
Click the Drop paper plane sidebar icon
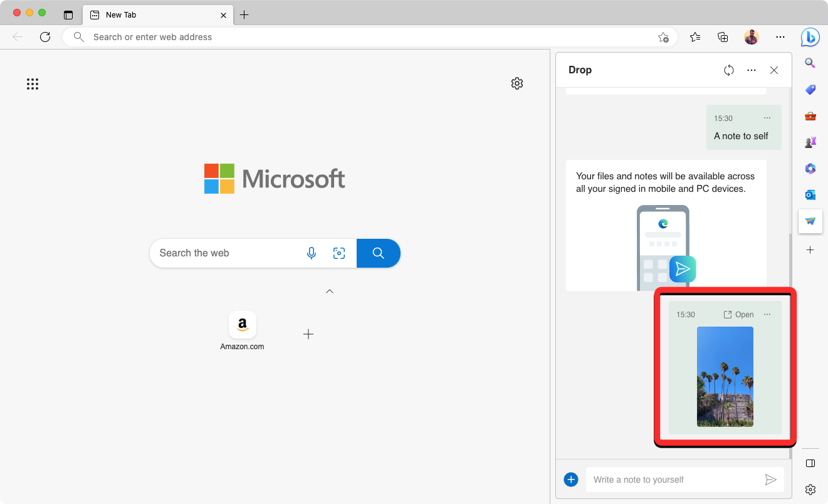[810, 221]
